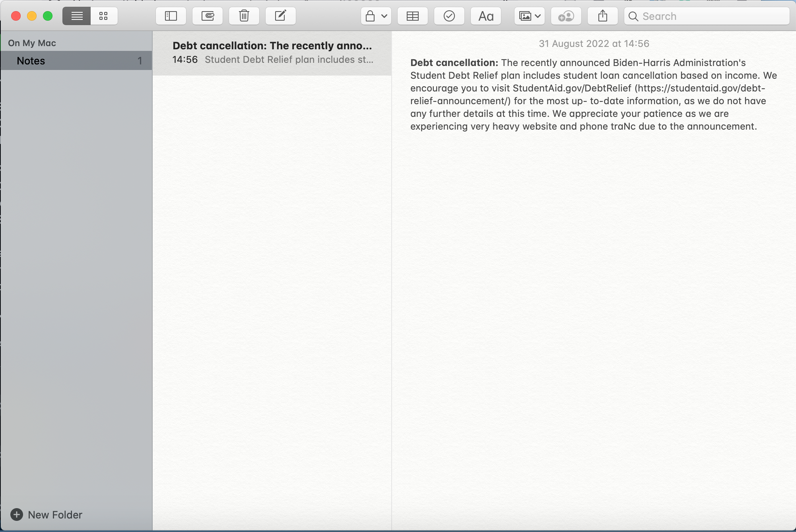The width and height of the screenshot is (796, 532).
Task: Insert a table into the note
Action: (x=412, y=16)
